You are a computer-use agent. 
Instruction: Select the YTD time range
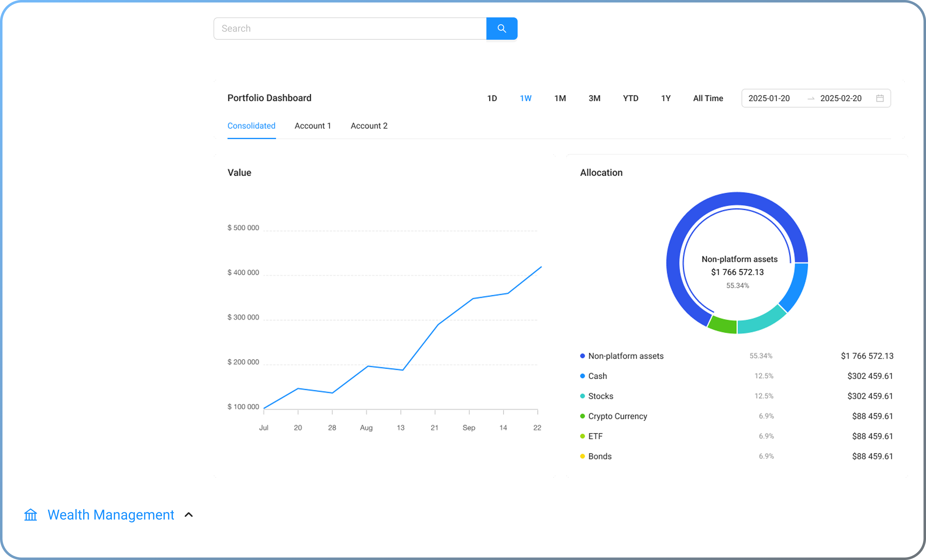pyautogui.click(x=631, y=98)
